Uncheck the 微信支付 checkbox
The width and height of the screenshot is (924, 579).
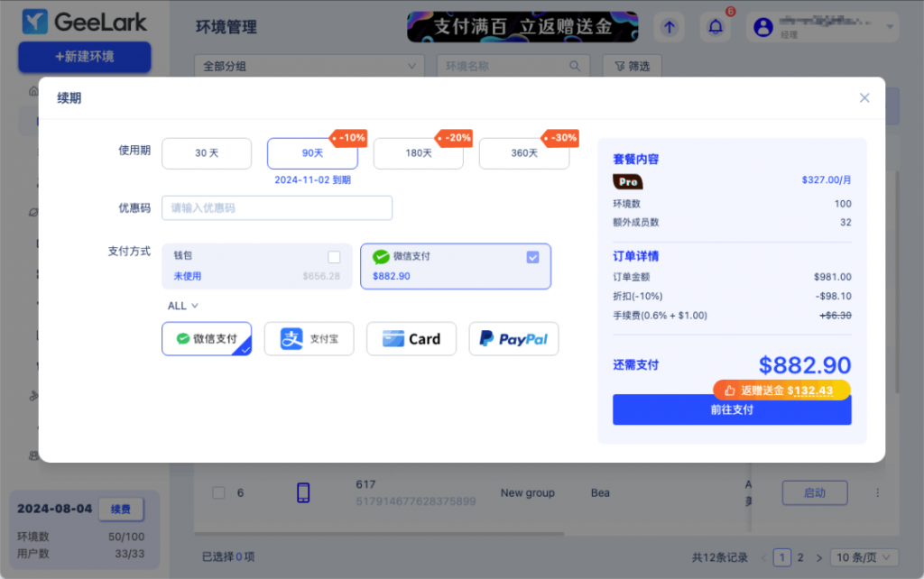click(532, 257)
